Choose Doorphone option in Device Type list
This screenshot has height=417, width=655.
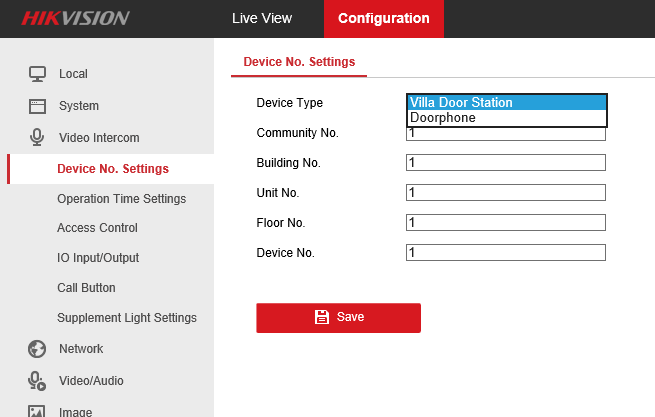pyautogui.click(x=506, y=118)
